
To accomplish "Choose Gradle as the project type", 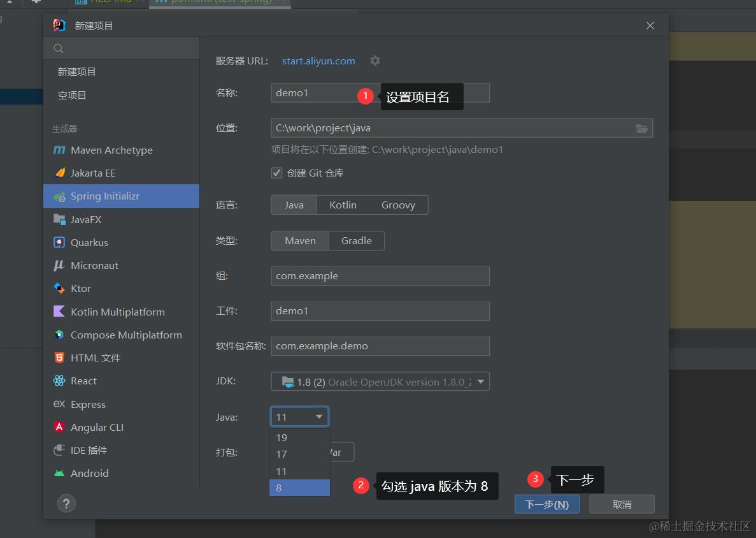I will [356, 241].
